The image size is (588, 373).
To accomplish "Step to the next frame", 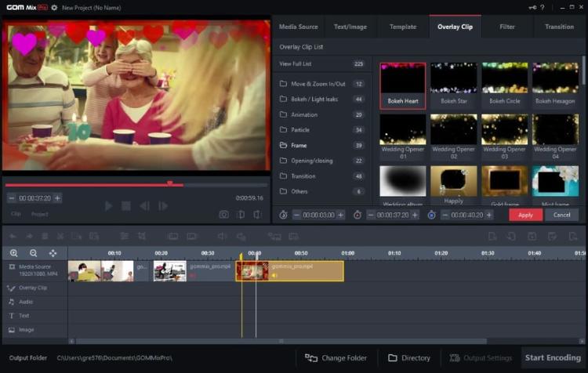I will pos(163,206).
